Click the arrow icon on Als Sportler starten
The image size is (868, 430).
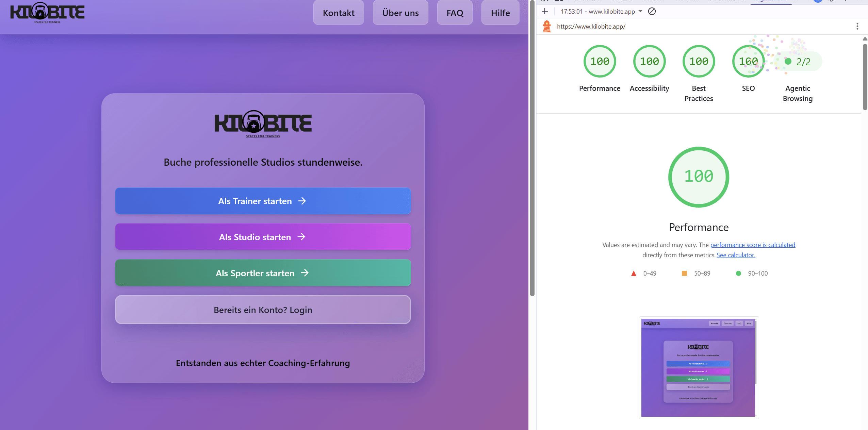coord(305,273)
